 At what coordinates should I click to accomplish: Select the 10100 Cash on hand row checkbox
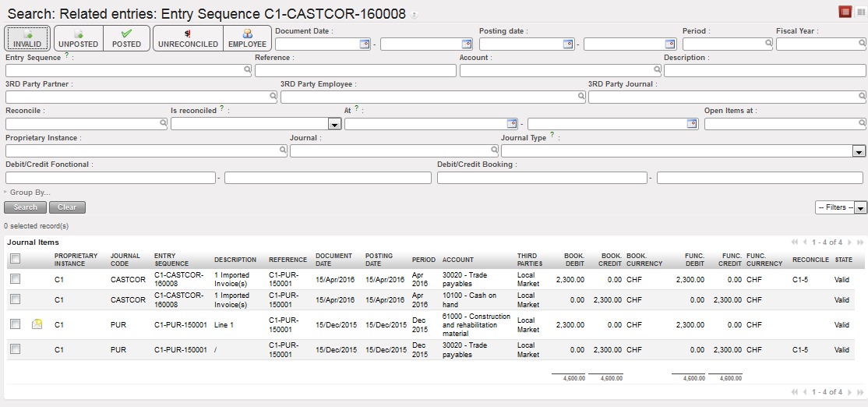[16, 299]
